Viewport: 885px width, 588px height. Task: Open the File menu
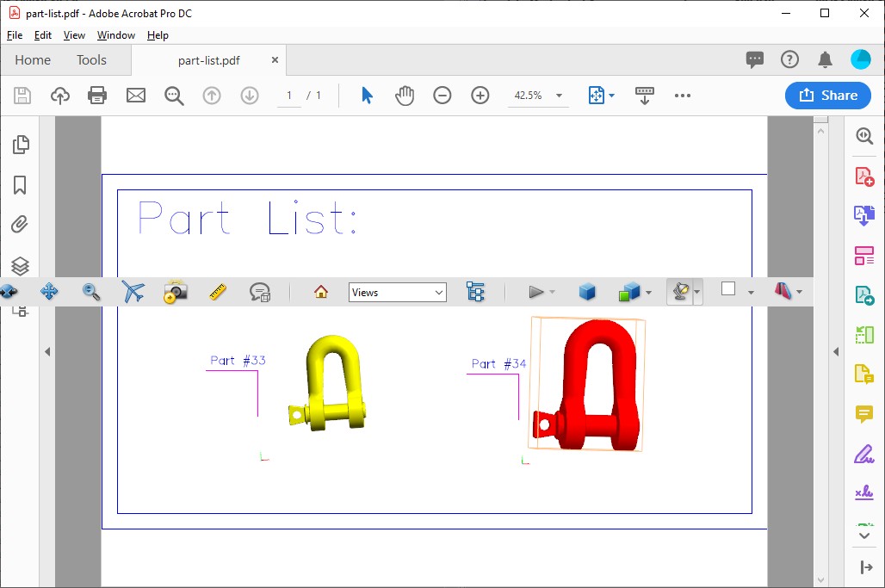[x=15, y=35]
